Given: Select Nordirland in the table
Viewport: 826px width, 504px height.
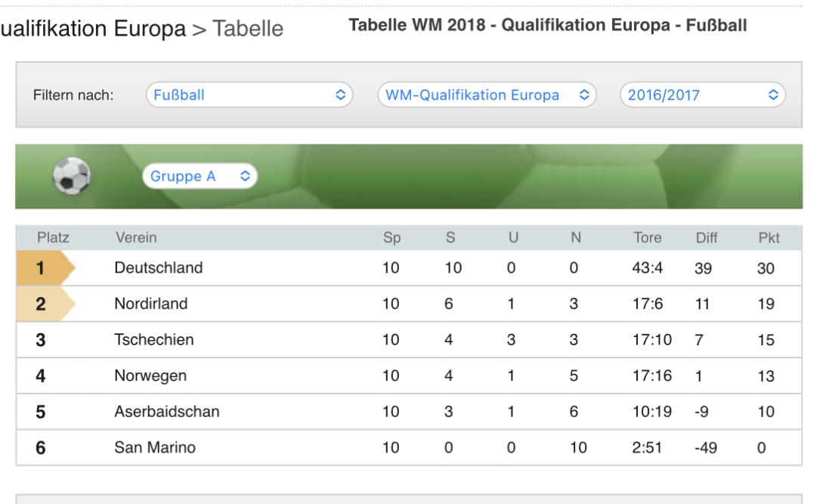Looking at the screenshot, I should click(151, 304).
